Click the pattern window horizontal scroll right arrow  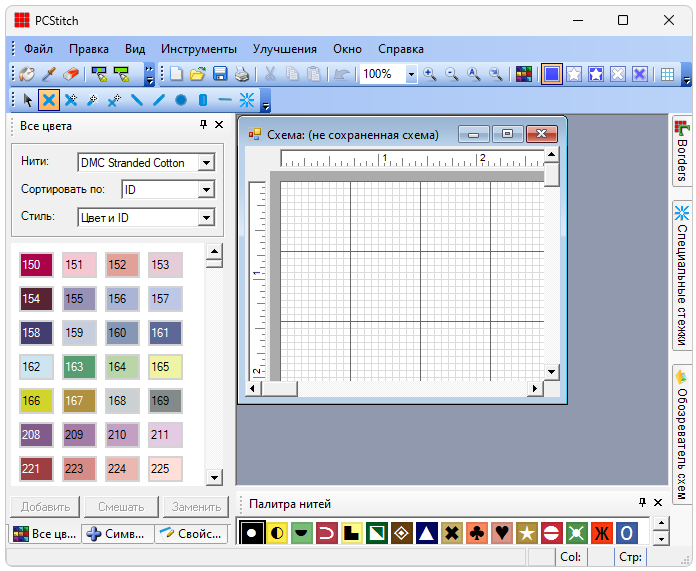click(535, 389)
